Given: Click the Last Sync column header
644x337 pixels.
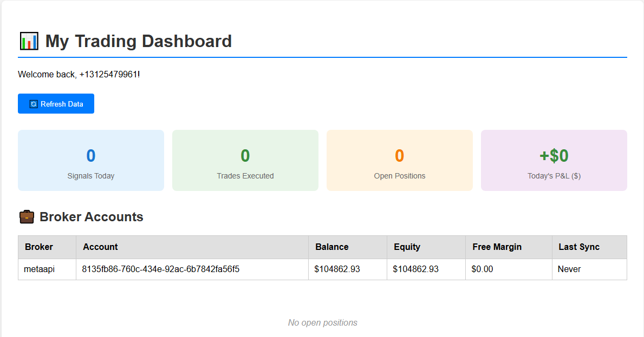Looking at the screenshot, I should click(x=577, y=247).
